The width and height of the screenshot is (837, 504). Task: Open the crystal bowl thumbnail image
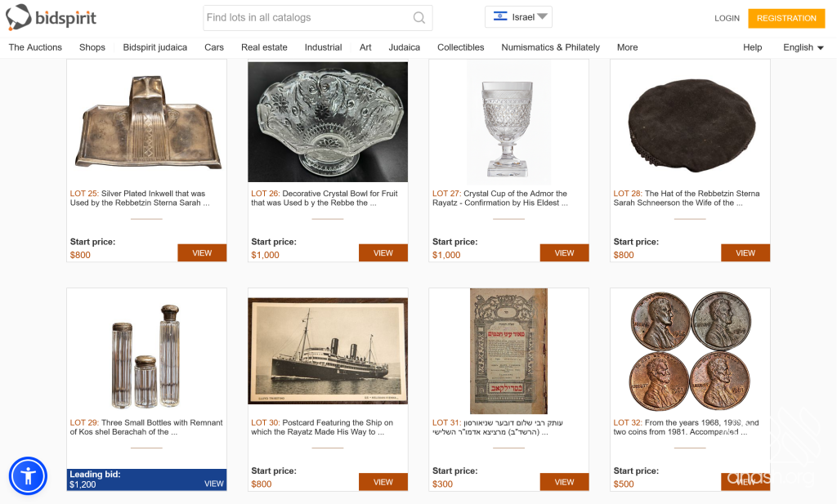pos(328,122)
